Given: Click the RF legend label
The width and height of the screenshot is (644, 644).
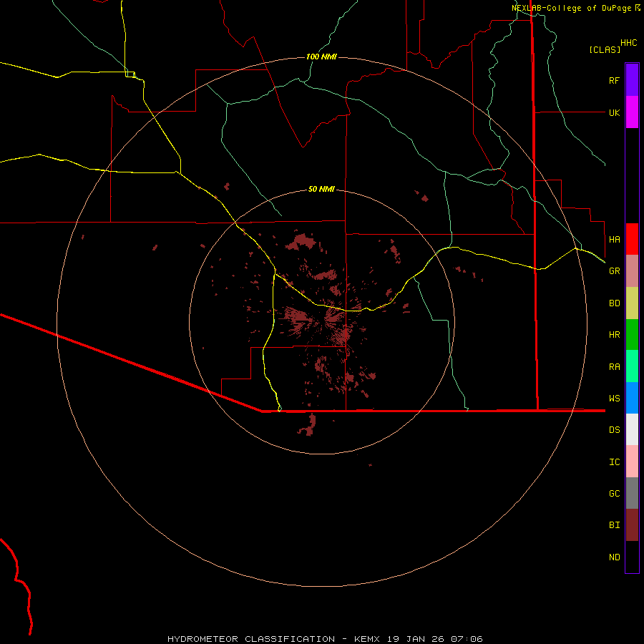Looking at the screenshot, I should tap(614, 80).
